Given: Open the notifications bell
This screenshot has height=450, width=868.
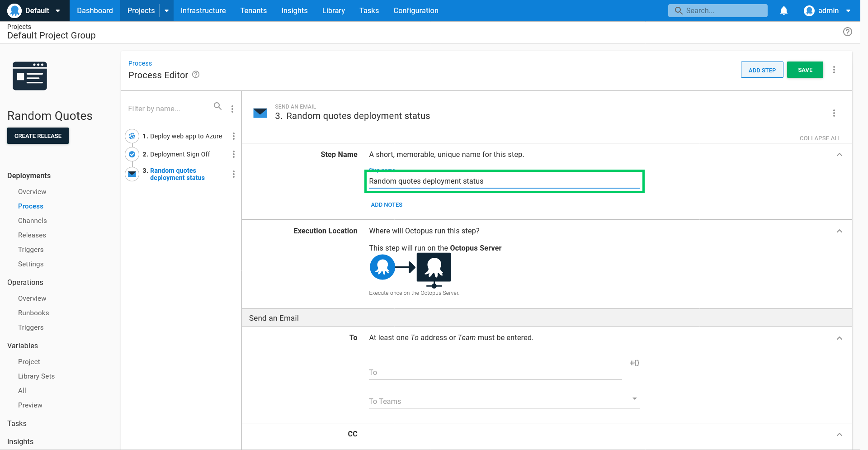Looking at the screenshot, I should coord(784,10).
